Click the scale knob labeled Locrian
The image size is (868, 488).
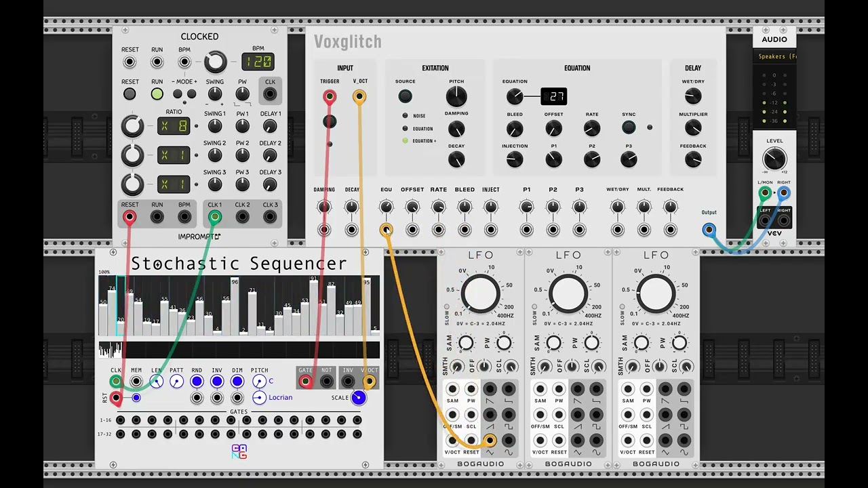(259, 398)
